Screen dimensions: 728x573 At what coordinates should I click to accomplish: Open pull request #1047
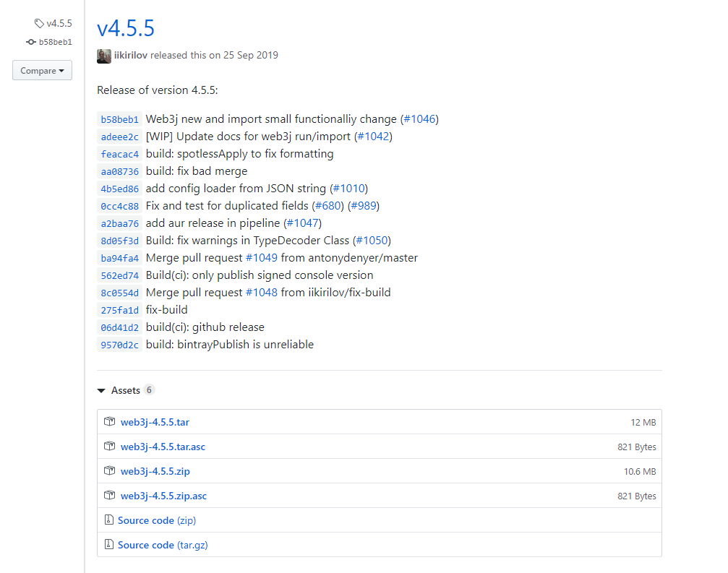click(x=303, y=223)
